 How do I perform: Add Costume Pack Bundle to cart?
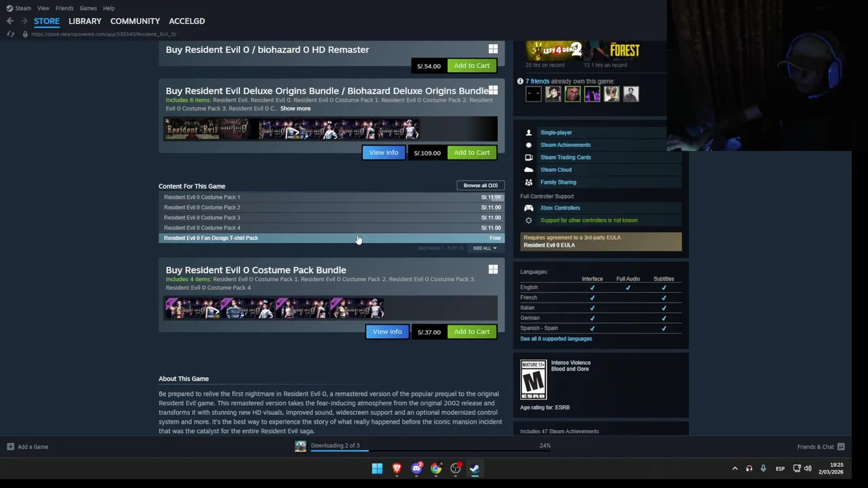pos(471,331)
